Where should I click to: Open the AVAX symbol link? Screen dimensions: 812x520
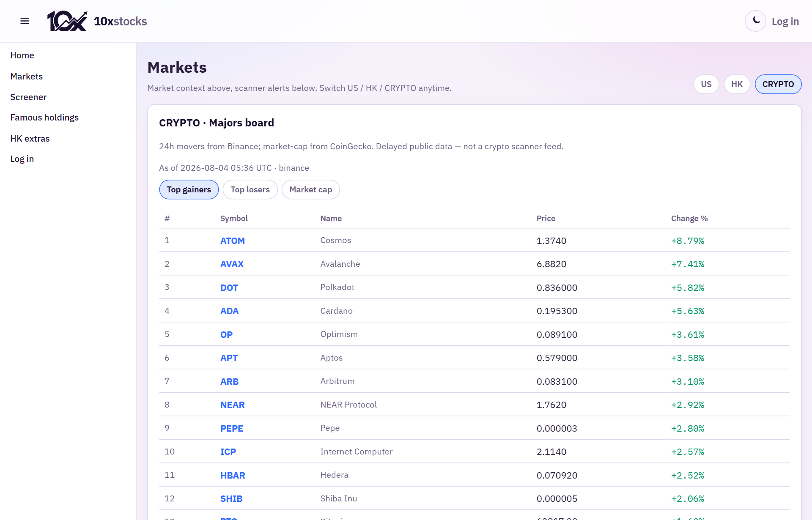coord(232,264)
